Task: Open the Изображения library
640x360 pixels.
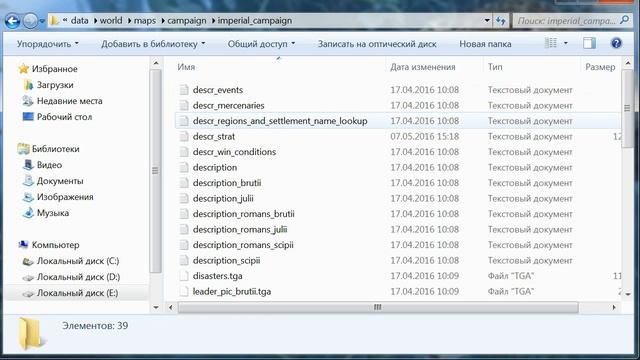Action: pos(65,197)
